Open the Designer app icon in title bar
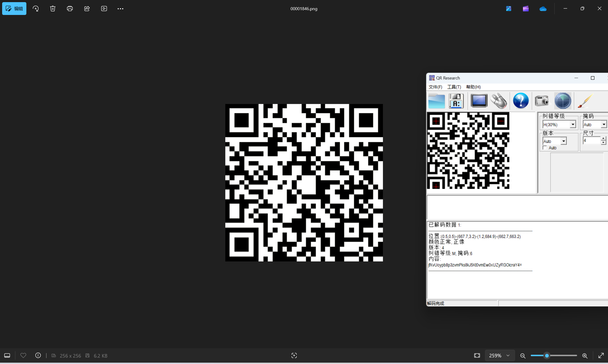Viewport: 608px width, 364px height. 508,9
